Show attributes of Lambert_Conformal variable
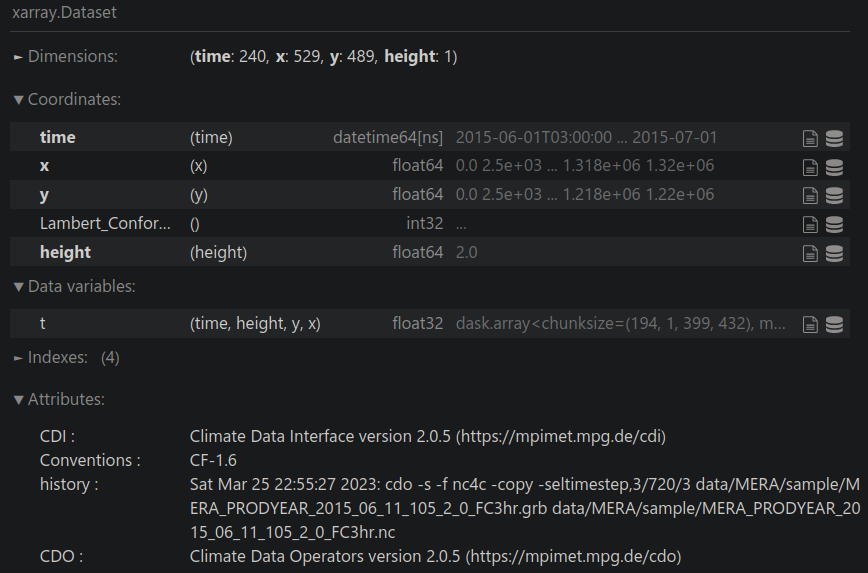868x573 pixels. 810,224
